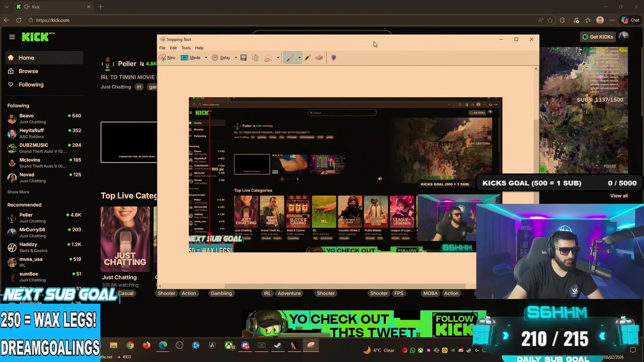Open Haddzy recommended channel
The image size is (644, 362).
(44, 247)
